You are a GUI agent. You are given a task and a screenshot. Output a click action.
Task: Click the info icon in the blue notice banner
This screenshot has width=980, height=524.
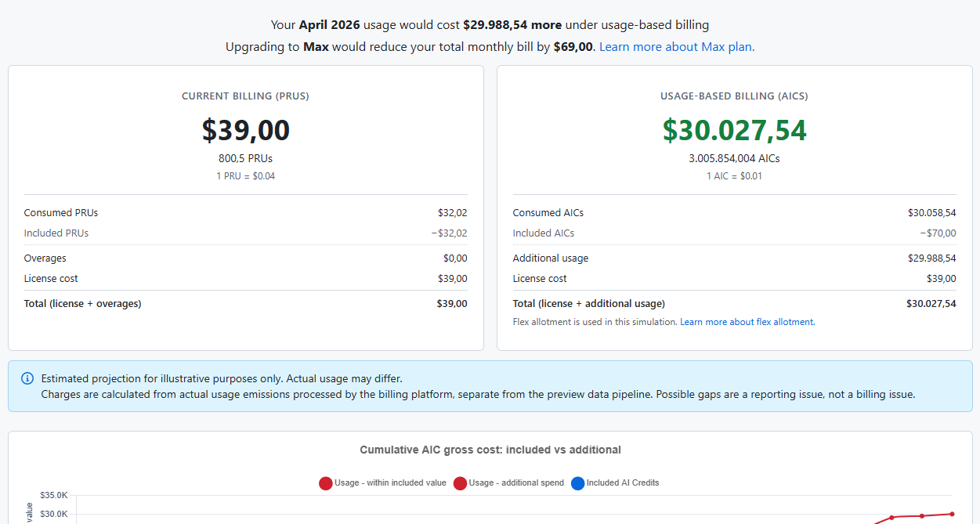point(27,378)
